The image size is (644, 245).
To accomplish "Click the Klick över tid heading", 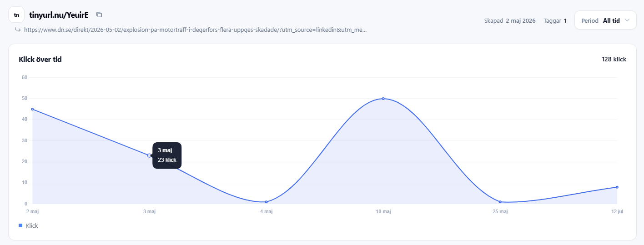I will pyautogui.click(x=40, y=60).
